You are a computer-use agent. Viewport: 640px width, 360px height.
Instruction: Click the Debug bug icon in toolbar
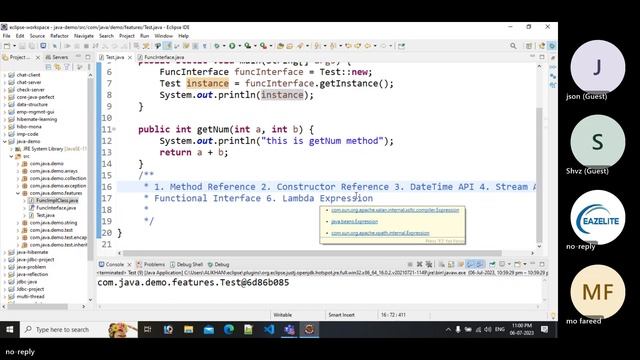click(x=217, y=46)
